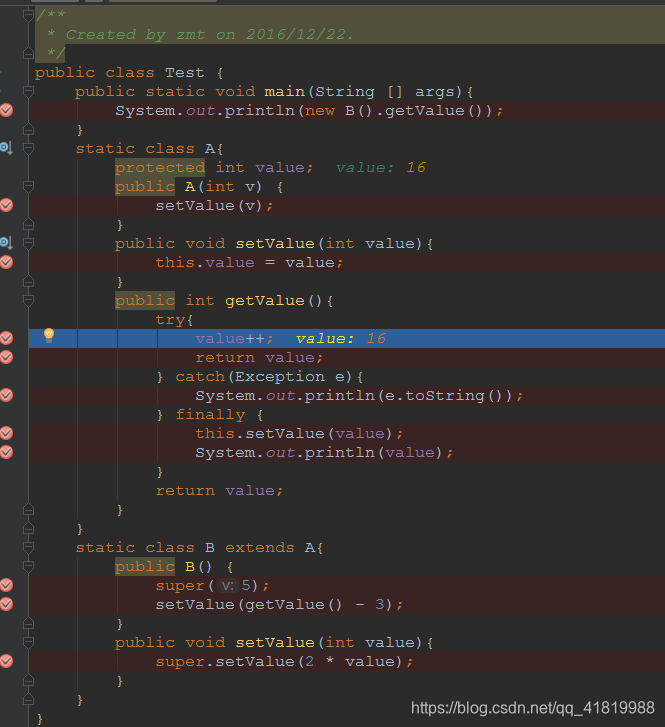
Task: Click the inline debug hint value: 16 beside the field declaration
Action: coord(381,167)
